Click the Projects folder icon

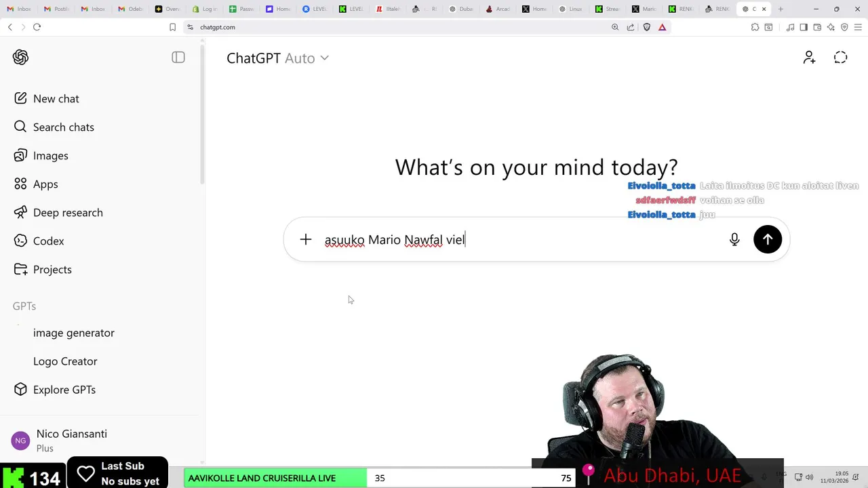point(20,269)
